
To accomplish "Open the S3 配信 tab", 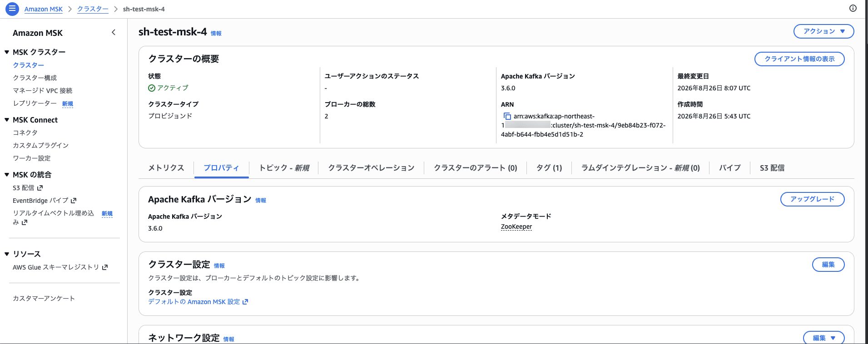I will [772, 168].
